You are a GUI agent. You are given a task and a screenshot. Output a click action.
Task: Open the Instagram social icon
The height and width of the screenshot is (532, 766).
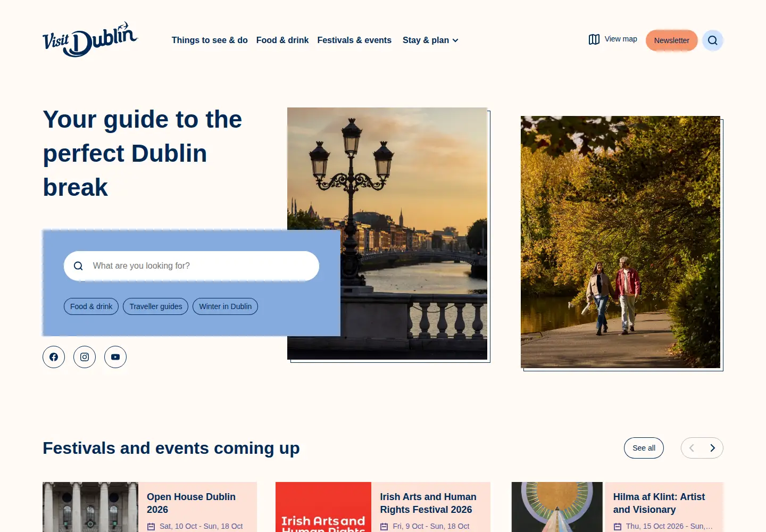[85, 357]
